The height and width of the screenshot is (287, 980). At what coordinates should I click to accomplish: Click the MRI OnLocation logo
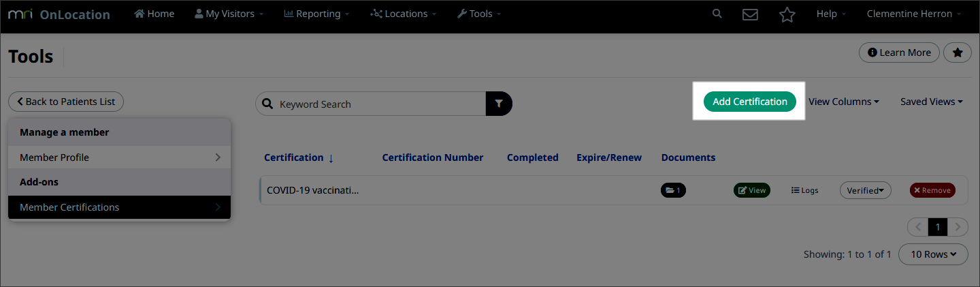(x=59, y=14)
